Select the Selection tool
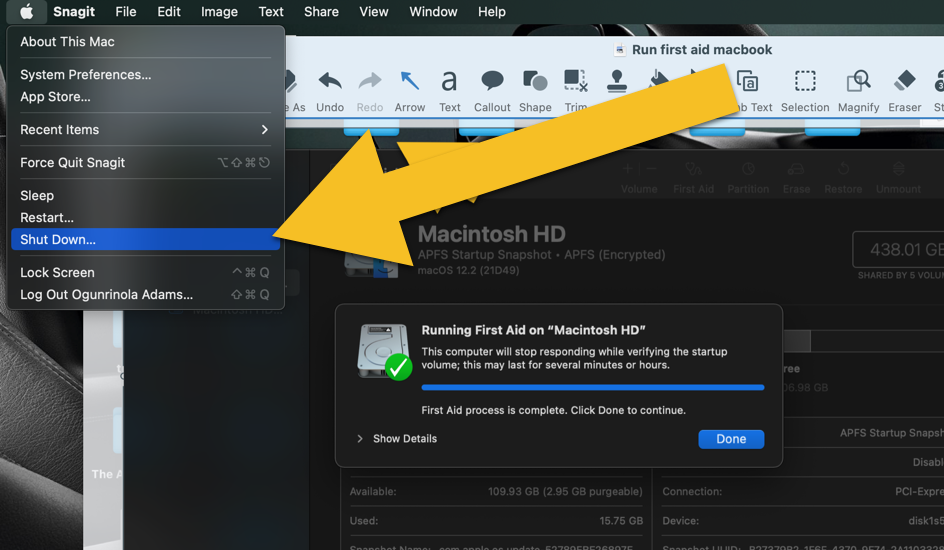This screenshot has height=550, width=944. (x=805, y=91)
